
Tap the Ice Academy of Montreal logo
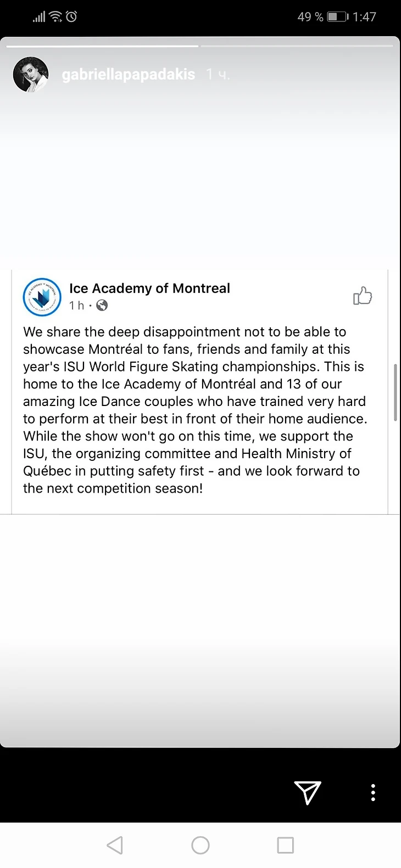42,297
